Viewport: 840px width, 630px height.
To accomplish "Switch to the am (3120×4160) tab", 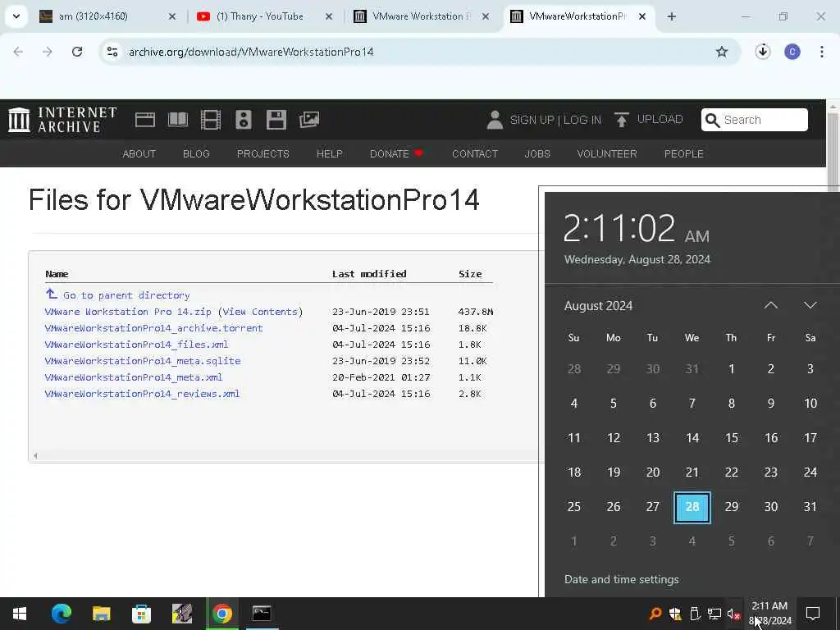I will tap(106, 16).
